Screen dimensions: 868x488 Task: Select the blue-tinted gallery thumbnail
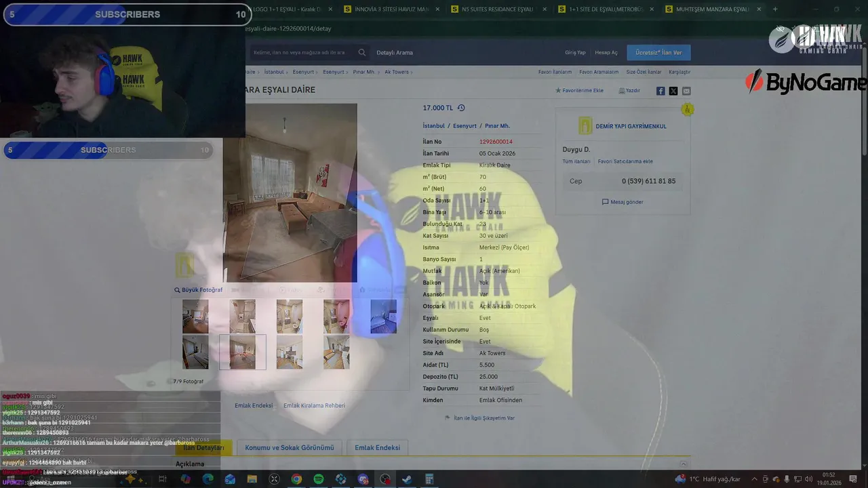coord(383,317)
